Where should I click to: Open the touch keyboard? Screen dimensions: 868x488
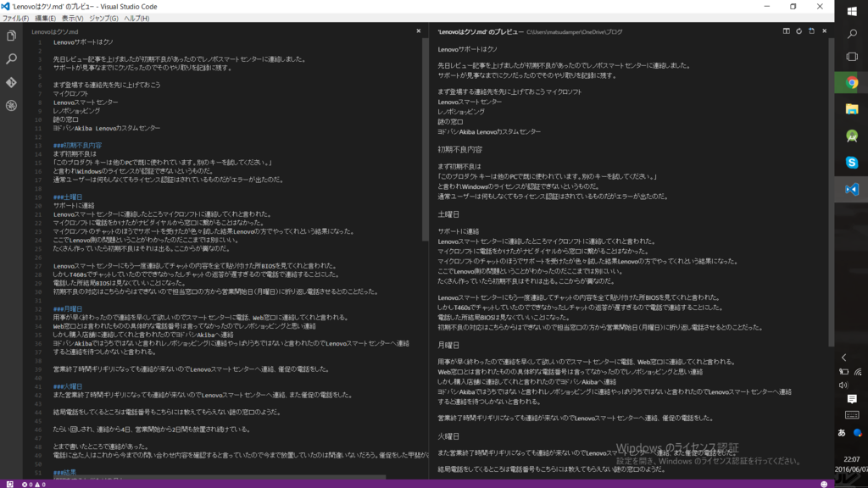[852, 415]
